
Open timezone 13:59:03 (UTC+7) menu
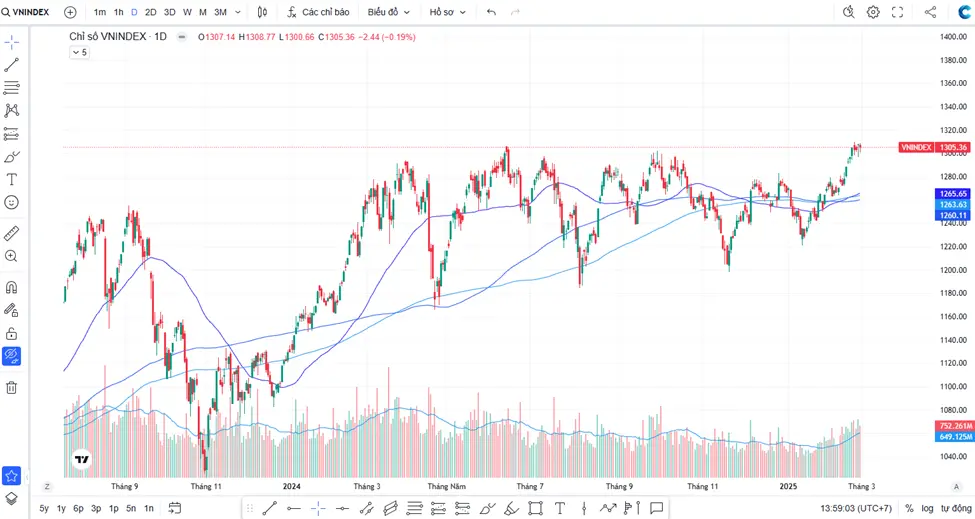coord(856,508)
